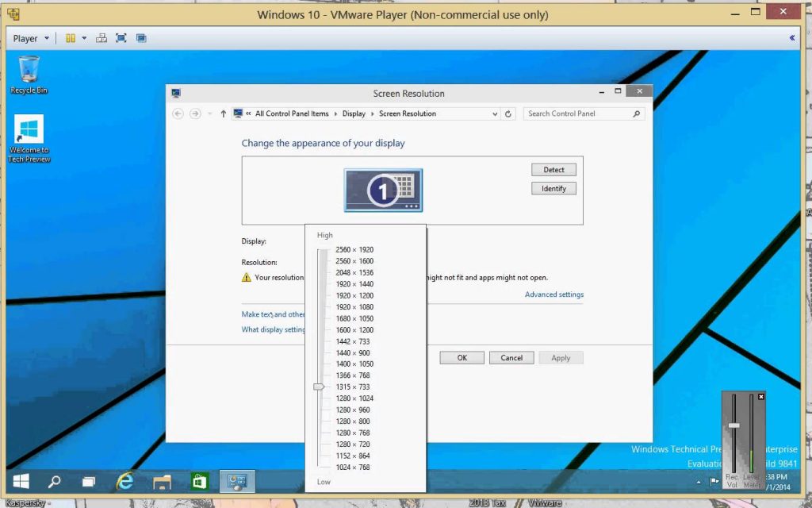Click the Cancel button
The image size is (812, 508).
click(x=511, y=358)
